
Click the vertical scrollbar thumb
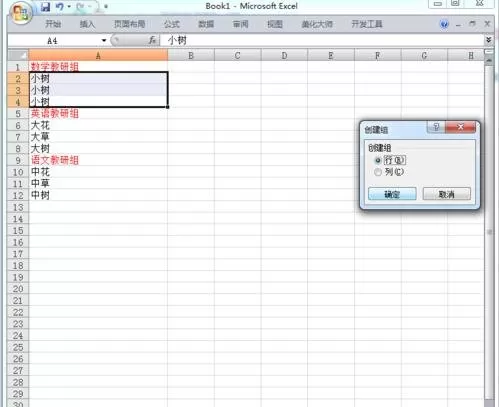coord(490,232)
